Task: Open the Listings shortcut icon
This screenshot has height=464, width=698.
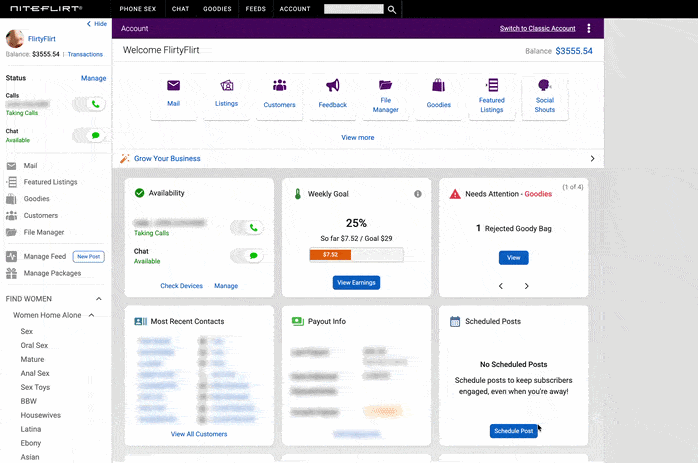Action: pyautogui.click(x=227, y=85)
